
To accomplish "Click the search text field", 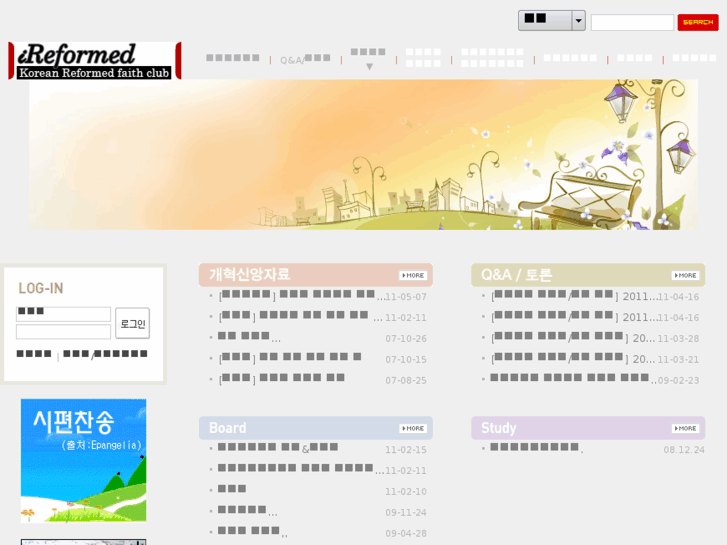I will coord(632,22).
